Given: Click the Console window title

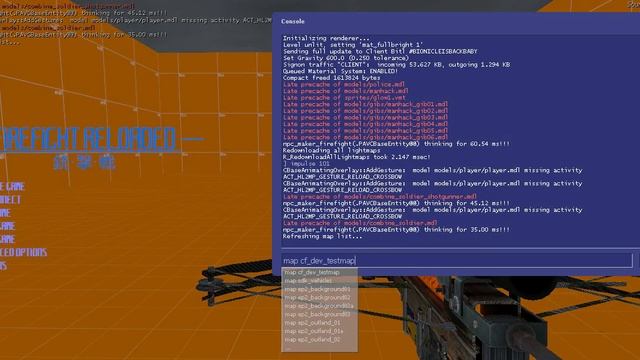Looking at the screenshot, I should [x=293, y=21].
